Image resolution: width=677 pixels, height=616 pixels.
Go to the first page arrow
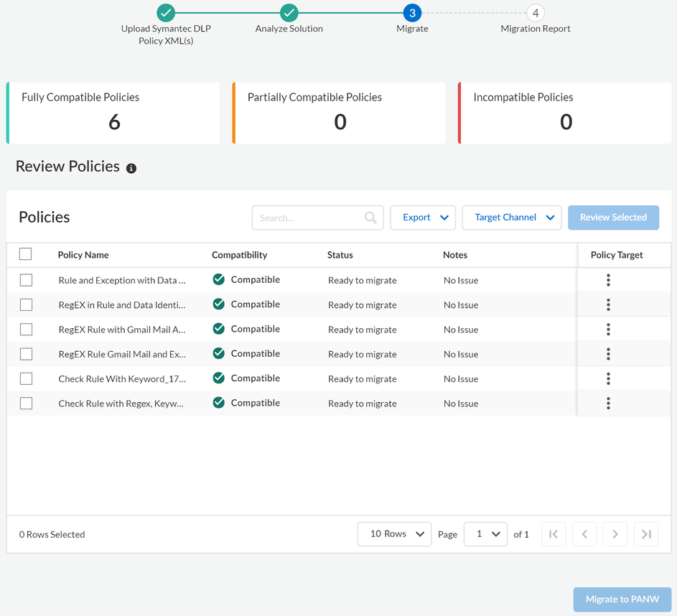[x=554, y=534]
